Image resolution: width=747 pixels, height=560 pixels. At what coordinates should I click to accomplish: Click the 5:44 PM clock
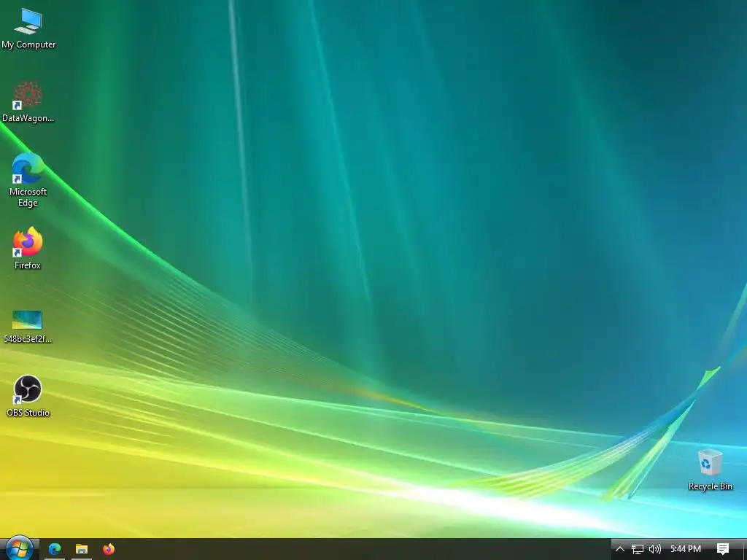(x=686, y=549)
